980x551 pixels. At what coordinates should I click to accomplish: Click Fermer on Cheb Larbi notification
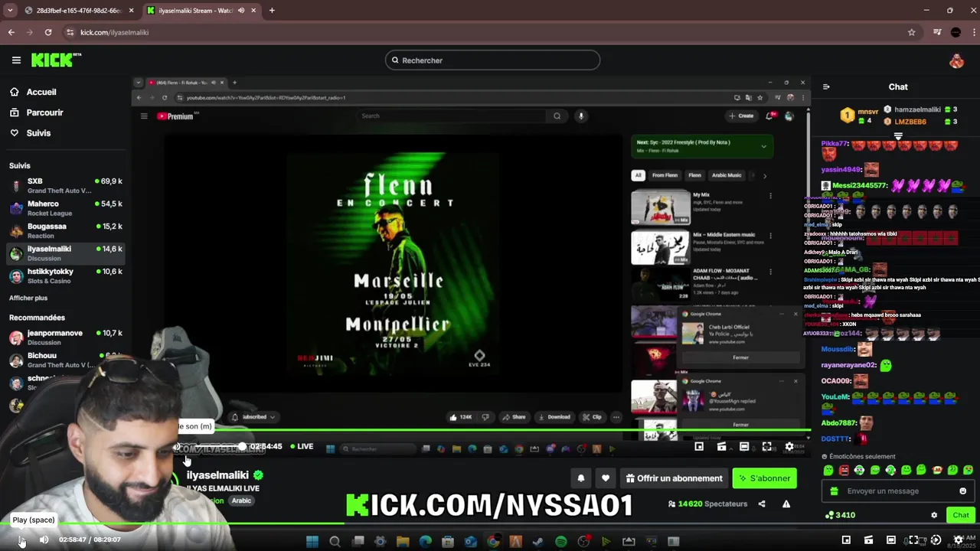coord(740,357)
